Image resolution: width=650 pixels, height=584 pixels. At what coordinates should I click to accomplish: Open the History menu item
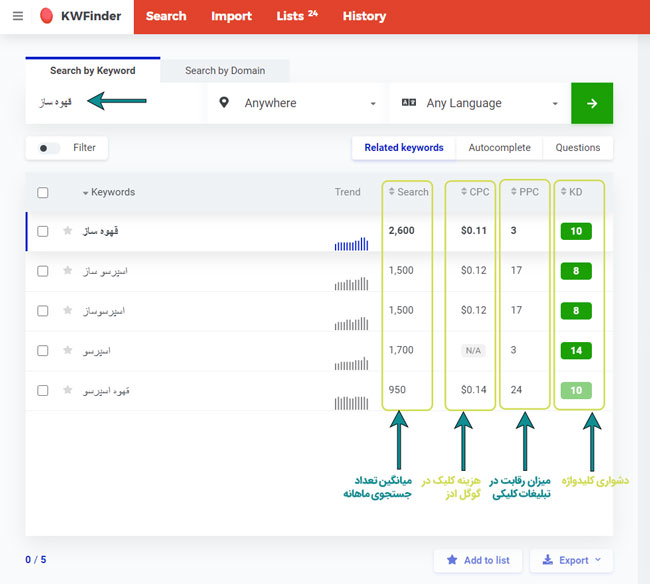pos(364,16)
